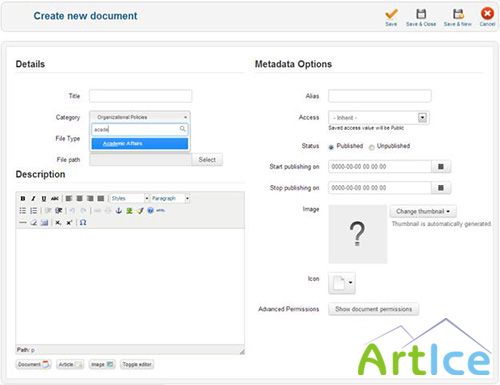Open the Paragraph format dropdown
This screenshot has height=385, width=500.
tap(170, 198)
